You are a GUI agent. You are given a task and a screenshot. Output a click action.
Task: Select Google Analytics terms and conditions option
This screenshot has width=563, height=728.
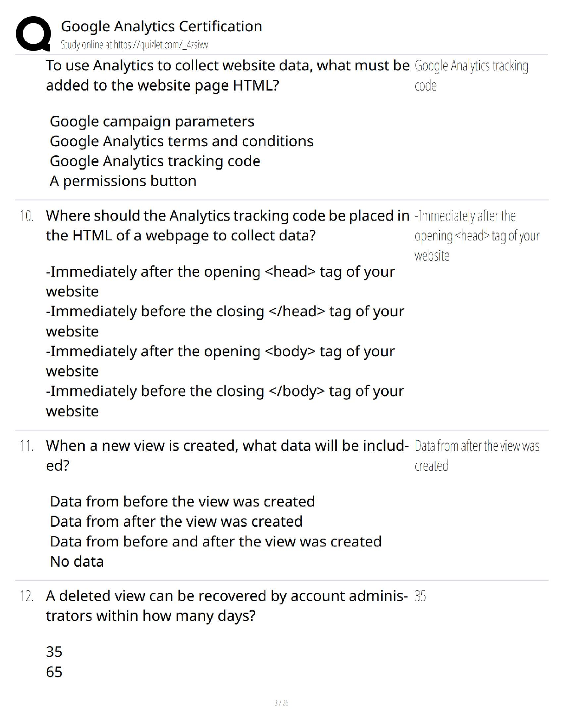181,141
